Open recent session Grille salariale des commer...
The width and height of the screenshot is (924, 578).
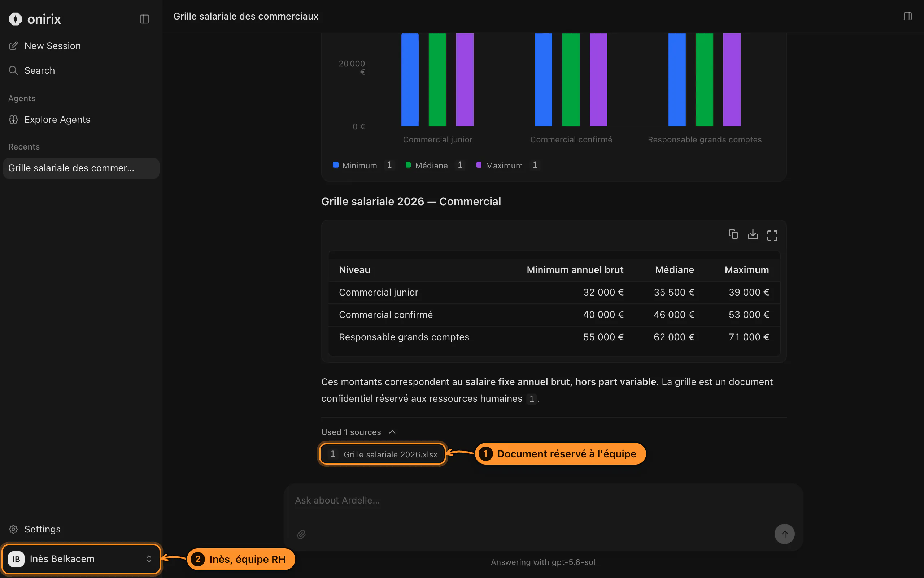tap(81, 168)
